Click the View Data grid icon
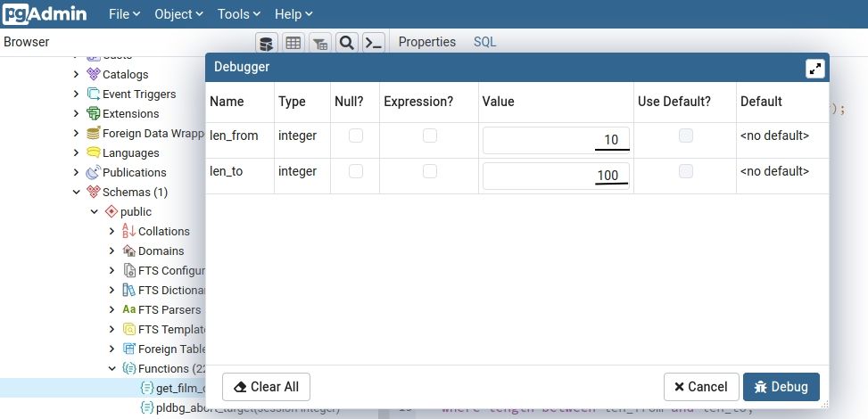Image resolution: width=868 pixels, height=419 pixels. pyautogui.click(x=293, y=43)
